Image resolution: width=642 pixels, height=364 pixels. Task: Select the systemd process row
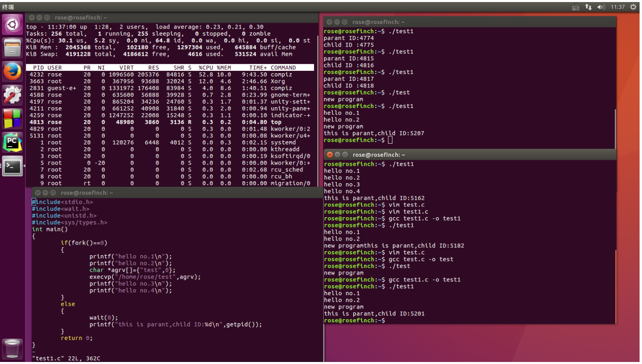point(170,142)
